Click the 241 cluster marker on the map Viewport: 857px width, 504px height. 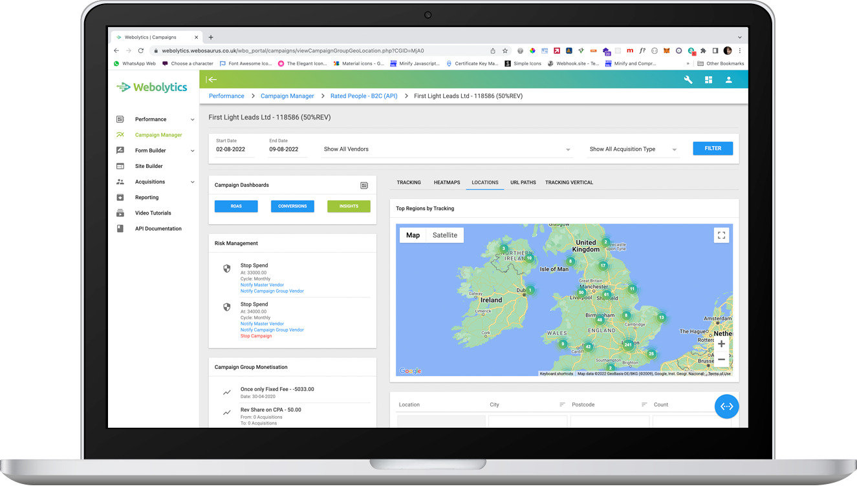click(x=627, y=344)
